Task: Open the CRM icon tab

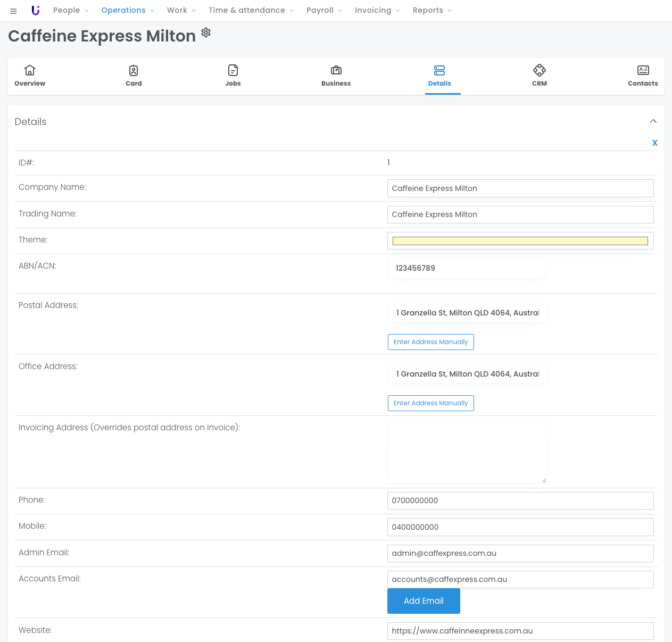Action: point(540,70)
